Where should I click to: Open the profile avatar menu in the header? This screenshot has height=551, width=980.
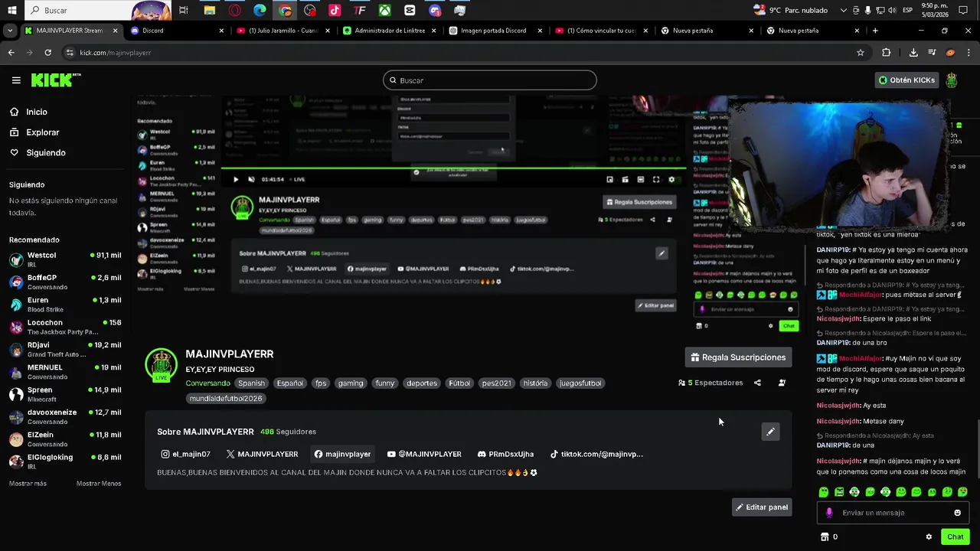point(952,80)
